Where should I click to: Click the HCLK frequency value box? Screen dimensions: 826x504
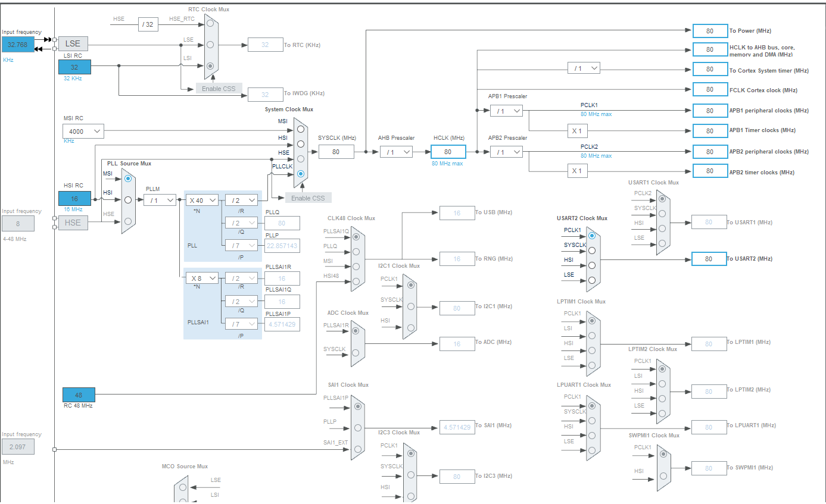(447, 152)
